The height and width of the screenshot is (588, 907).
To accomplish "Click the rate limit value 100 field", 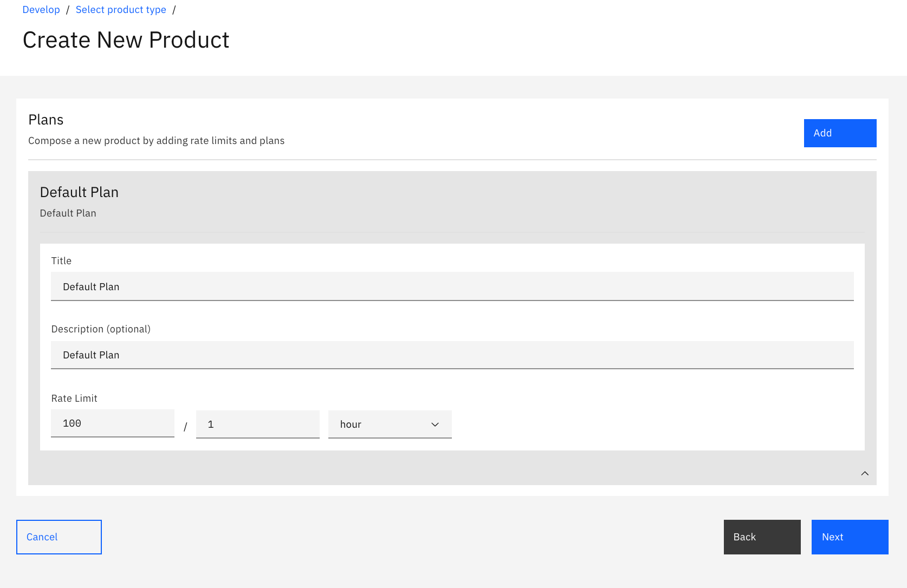I will (x=112, y=423).
